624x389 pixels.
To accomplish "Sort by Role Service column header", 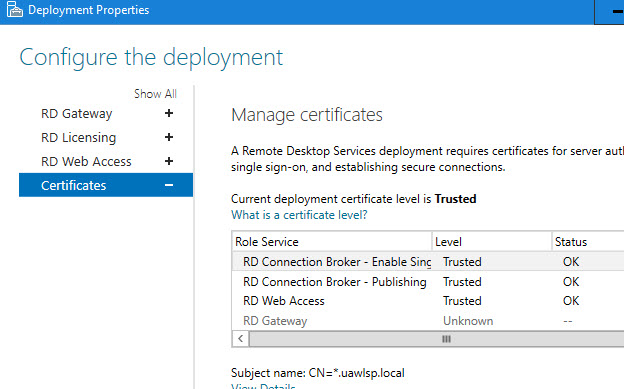I will 332,242.
